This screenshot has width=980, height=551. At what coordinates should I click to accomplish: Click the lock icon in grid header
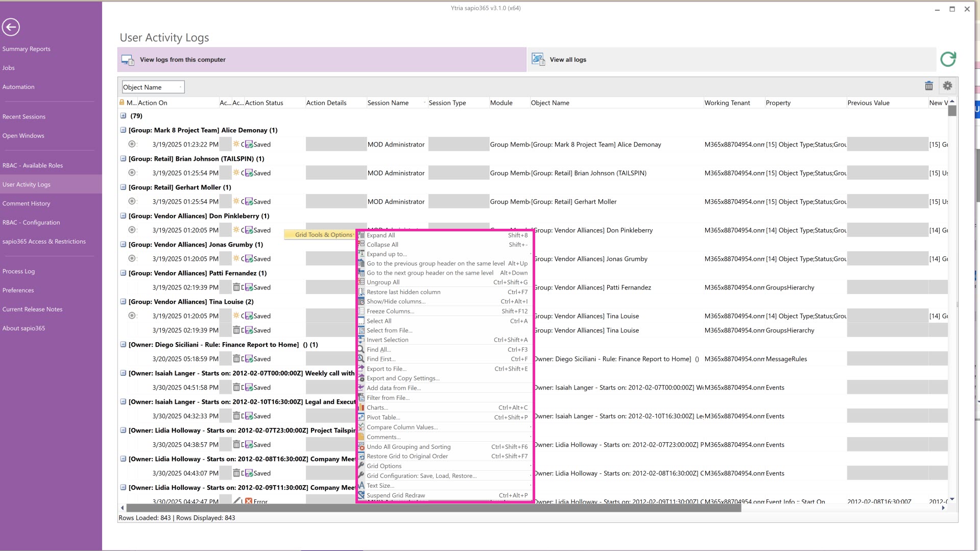(122, 103)
